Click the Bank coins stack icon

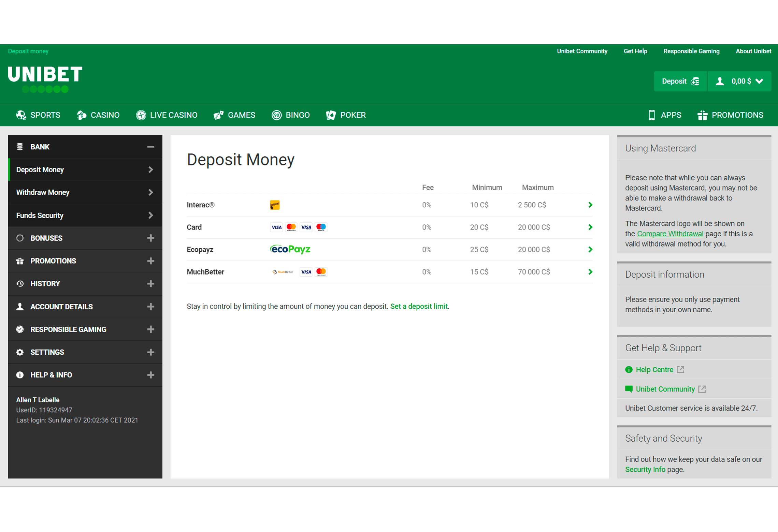[x=20, y=147]
